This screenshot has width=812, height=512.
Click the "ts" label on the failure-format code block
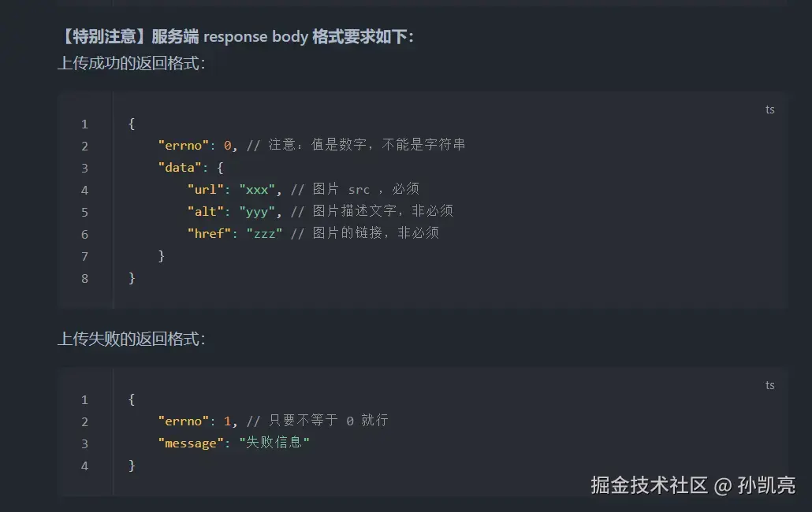point(769,385)
